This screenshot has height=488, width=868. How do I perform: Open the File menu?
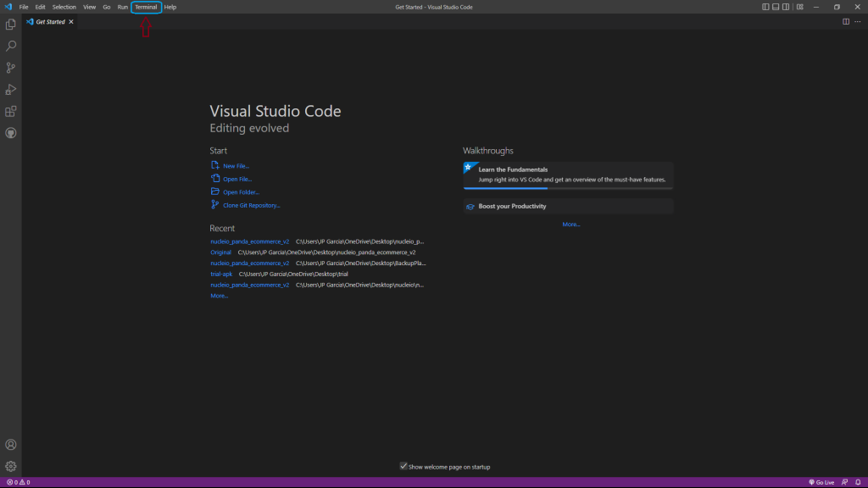[23, 7]
